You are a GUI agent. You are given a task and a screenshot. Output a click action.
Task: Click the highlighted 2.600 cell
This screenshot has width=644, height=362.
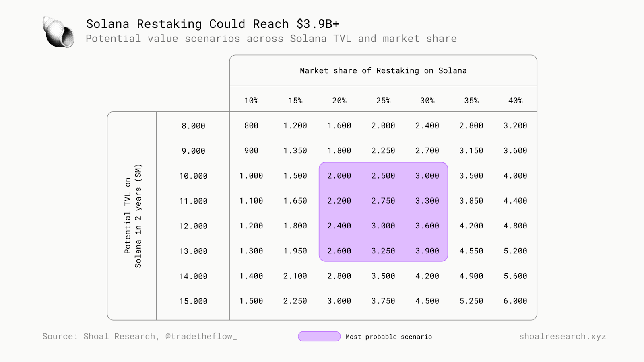click(339, 251)
